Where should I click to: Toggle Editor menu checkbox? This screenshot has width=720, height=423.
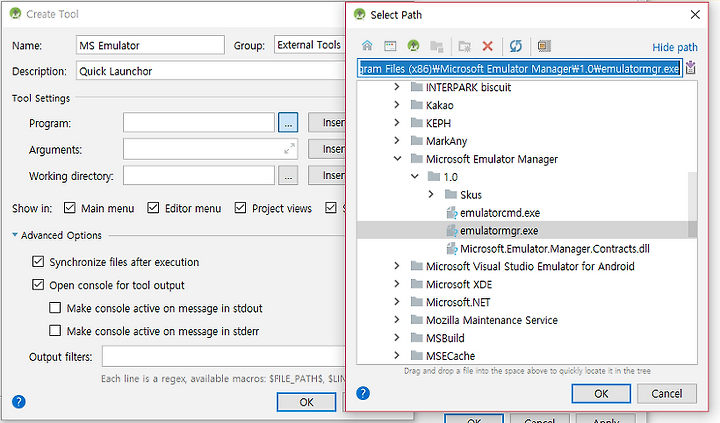coord(153,208)
